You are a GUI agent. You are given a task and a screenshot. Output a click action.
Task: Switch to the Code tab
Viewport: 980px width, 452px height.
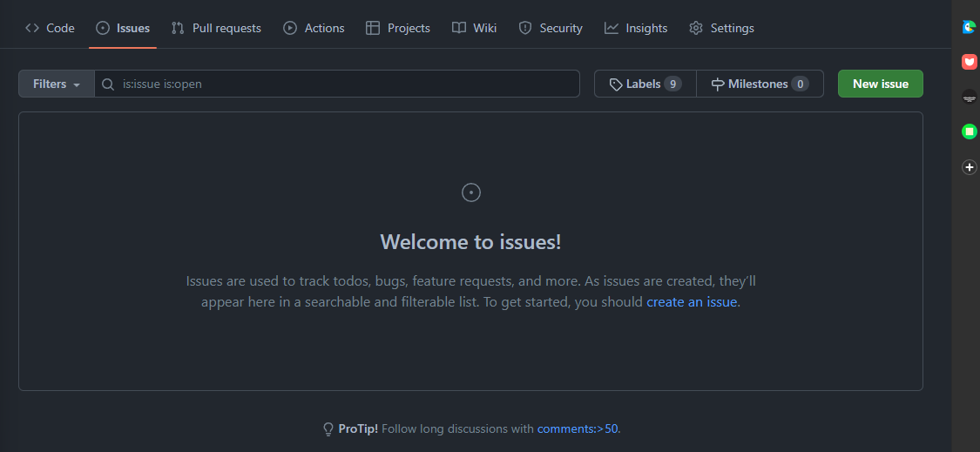click(50, 28)
